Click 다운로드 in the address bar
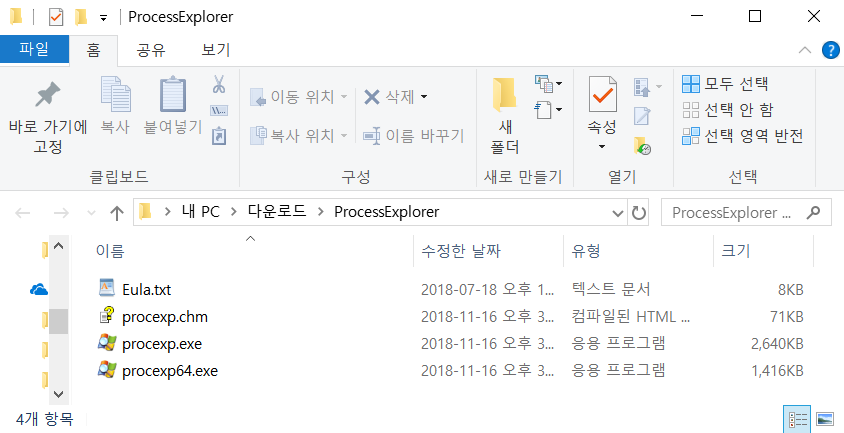 coord(277,212)
